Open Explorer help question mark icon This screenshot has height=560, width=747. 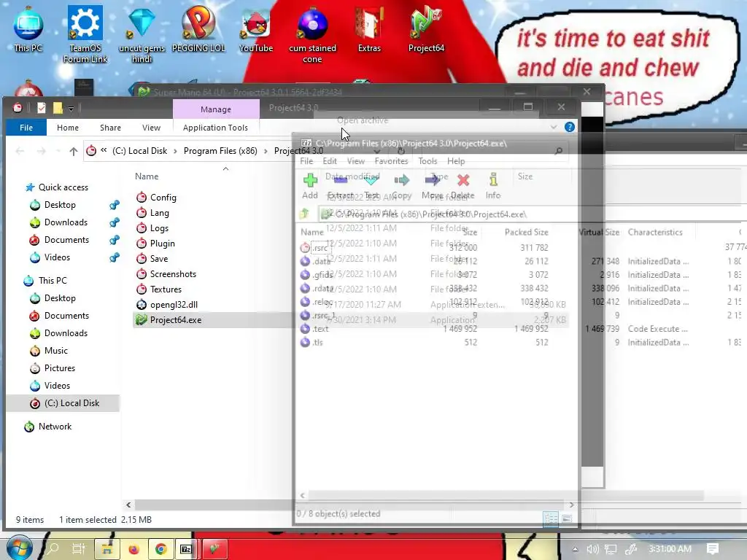[x=569, y=127]
